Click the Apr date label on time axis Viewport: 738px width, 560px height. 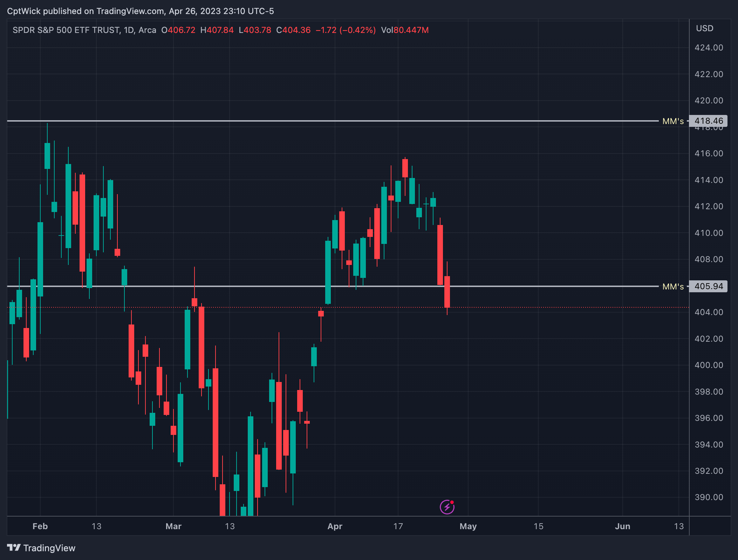(335, 526)
